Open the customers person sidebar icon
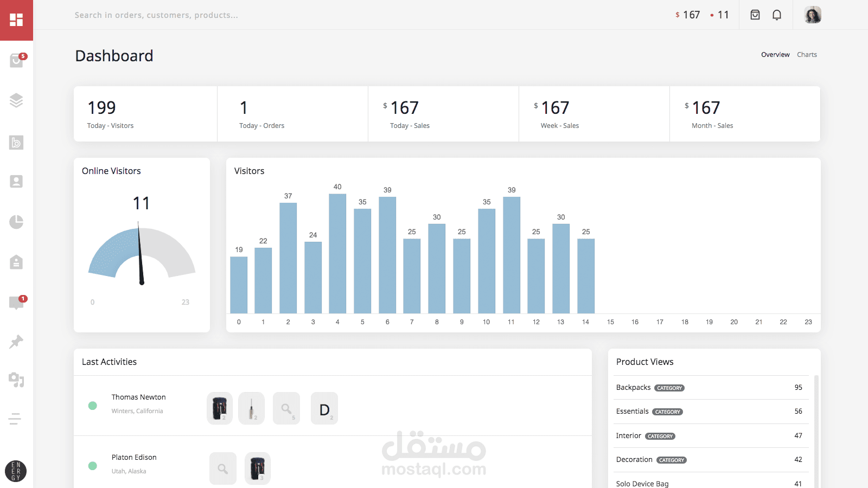This screenshot has width=868, height=488. (x=16, y=182)
